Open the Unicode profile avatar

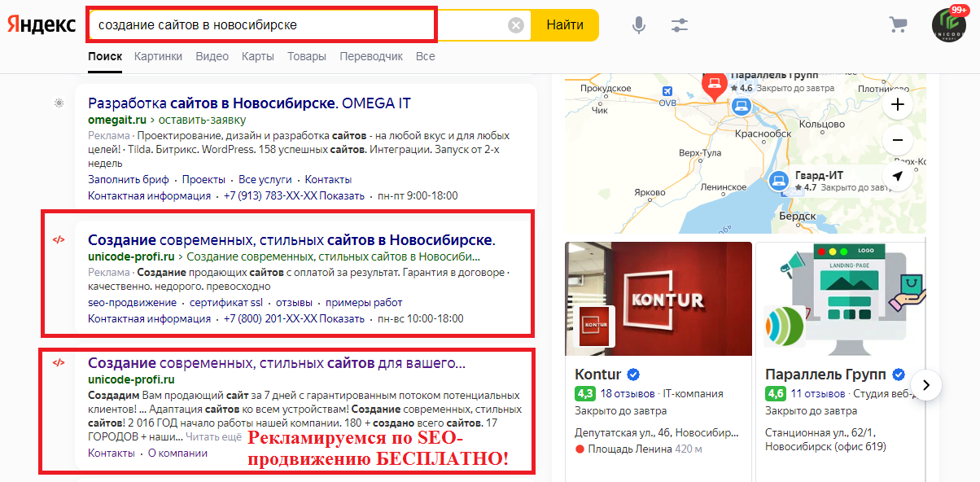(949, 24)
